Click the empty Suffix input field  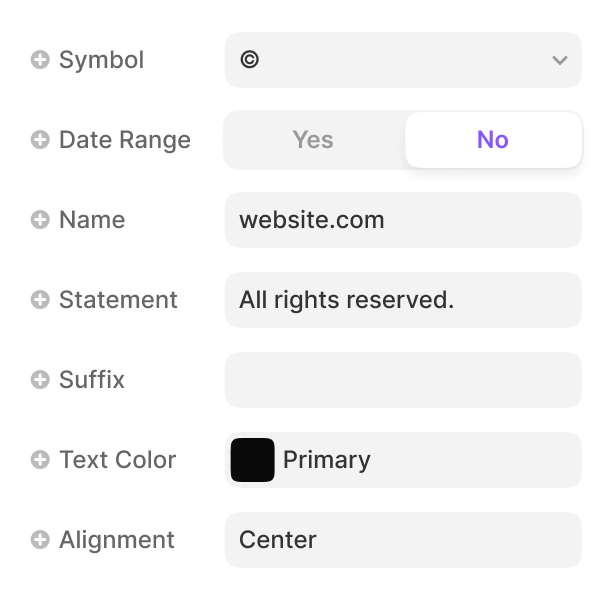pyautogui.click(x=402, y=380)
